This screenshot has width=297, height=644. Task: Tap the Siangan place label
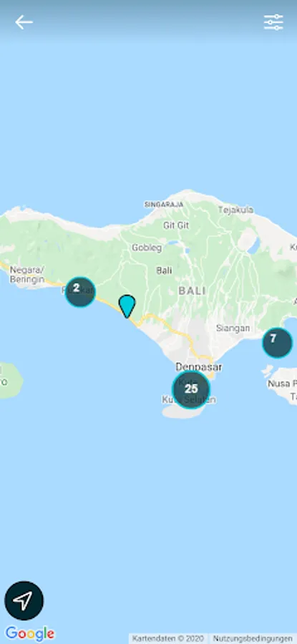click(x=233, y=328)
